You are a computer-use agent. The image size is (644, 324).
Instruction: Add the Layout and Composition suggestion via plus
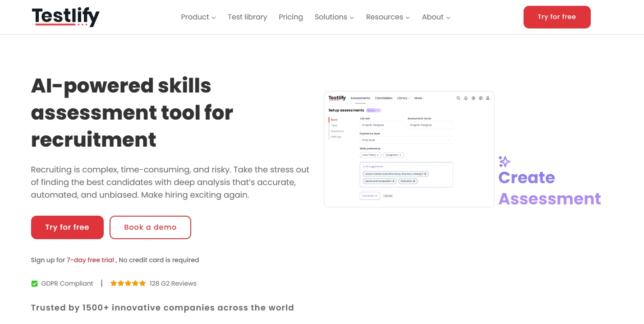point(393,181)
